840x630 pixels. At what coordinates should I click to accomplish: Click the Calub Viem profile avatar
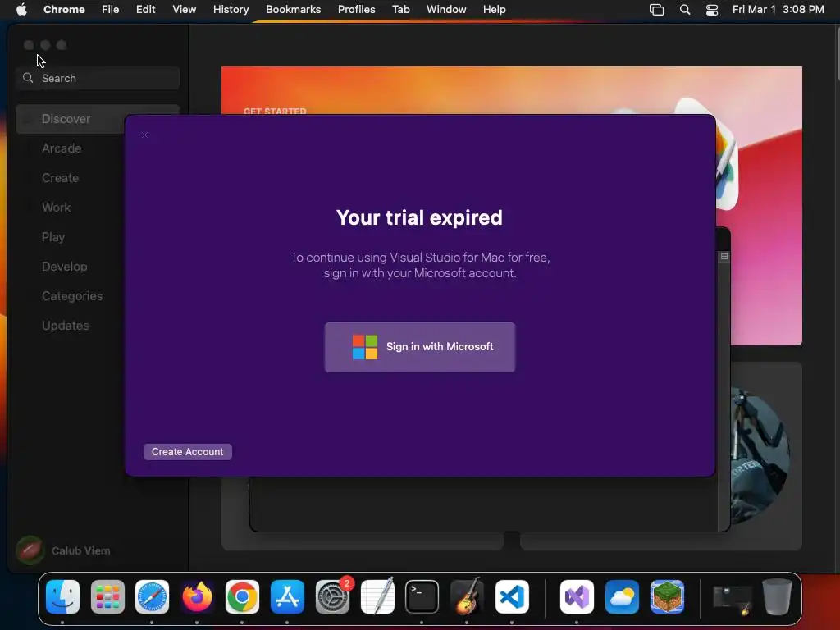pos(30,550)
